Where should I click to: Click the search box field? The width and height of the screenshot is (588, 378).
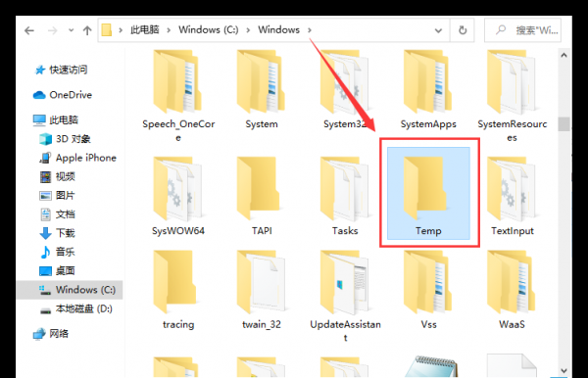[522, 30]
